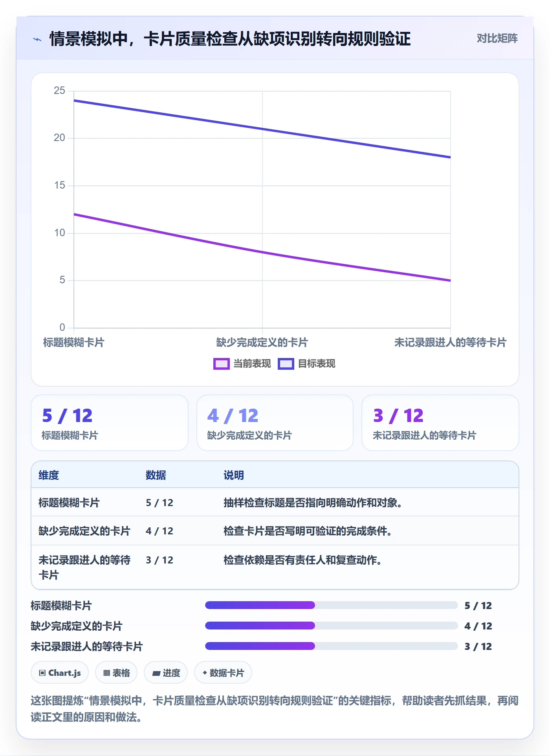Viewport: 550px width, 756px height.
Task: Click the 4 / 12 cell in the table
Action: click(x=159, y=531)
